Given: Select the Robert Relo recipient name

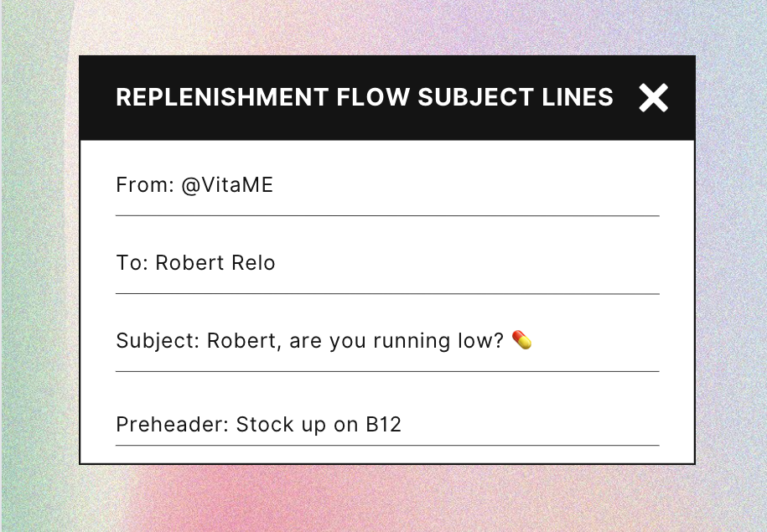Looking at the screenshot, I should point(215,263).
